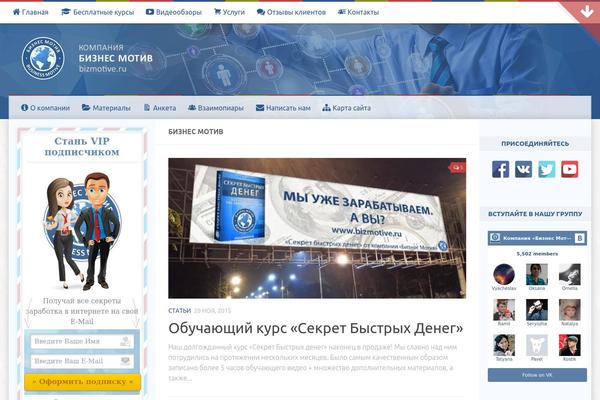Open the VK social icon under Присоединяйтесь
Viewport: 600px width, 400px height.
(523, 169)
